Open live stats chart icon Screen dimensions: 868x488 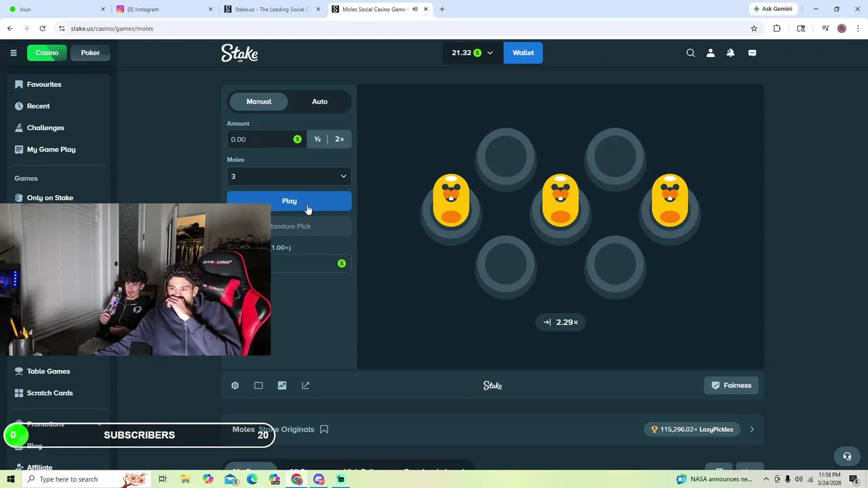[x=282, y=385]
